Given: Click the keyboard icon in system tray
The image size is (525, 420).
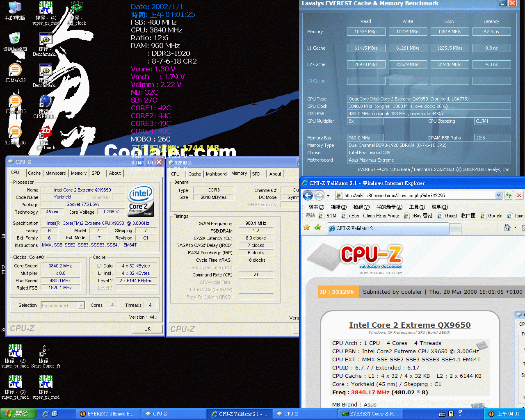Looking at the screenshot, I should [x=442, y=414].
